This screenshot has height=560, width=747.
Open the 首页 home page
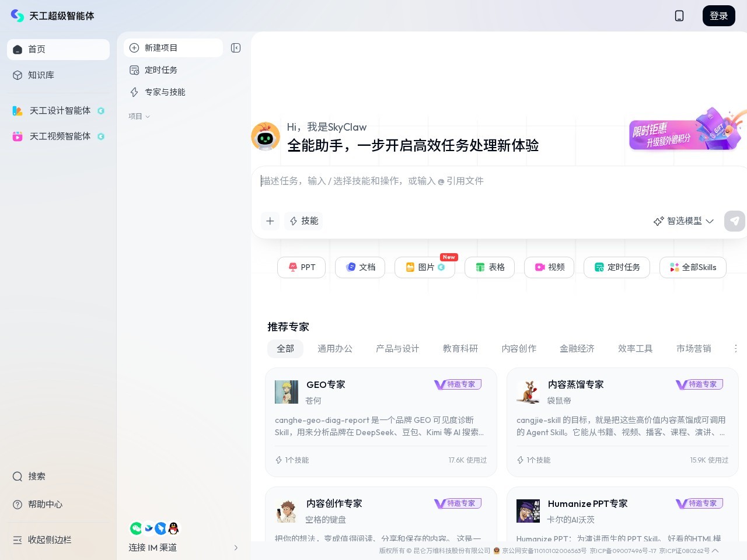click(x=58, y=50)
